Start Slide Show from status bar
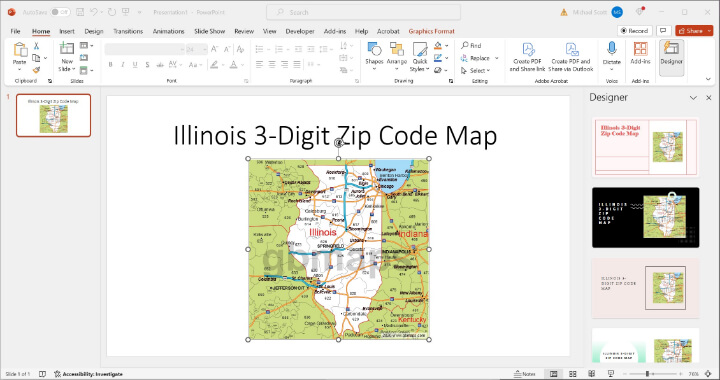720x380 pixels. click(x=611, y=374)
